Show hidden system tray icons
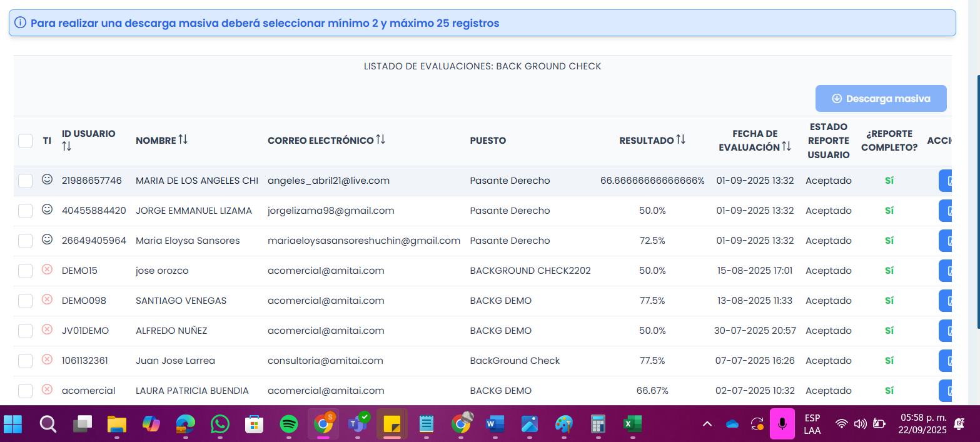Screen dimensions: 980x442 [707, 424]
